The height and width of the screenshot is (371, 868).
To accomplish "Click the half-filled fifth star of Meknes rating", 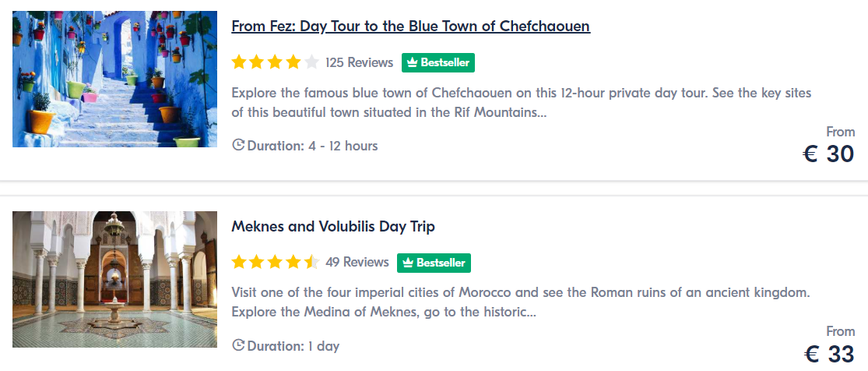I will coord(311,262).
